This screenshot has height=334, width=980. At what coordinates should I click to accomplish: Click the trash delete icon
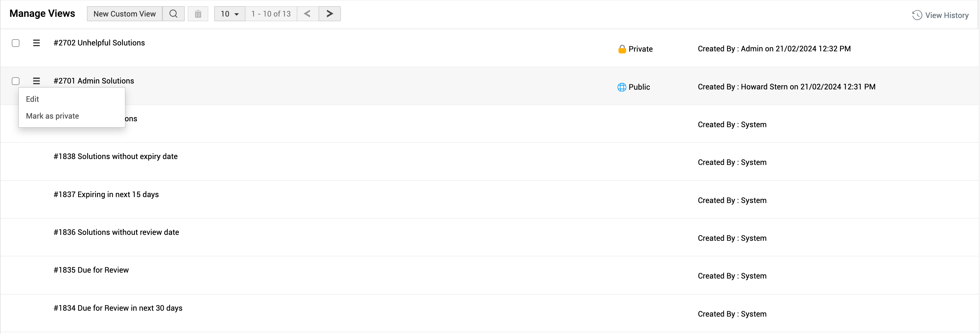tap(198, 14)
